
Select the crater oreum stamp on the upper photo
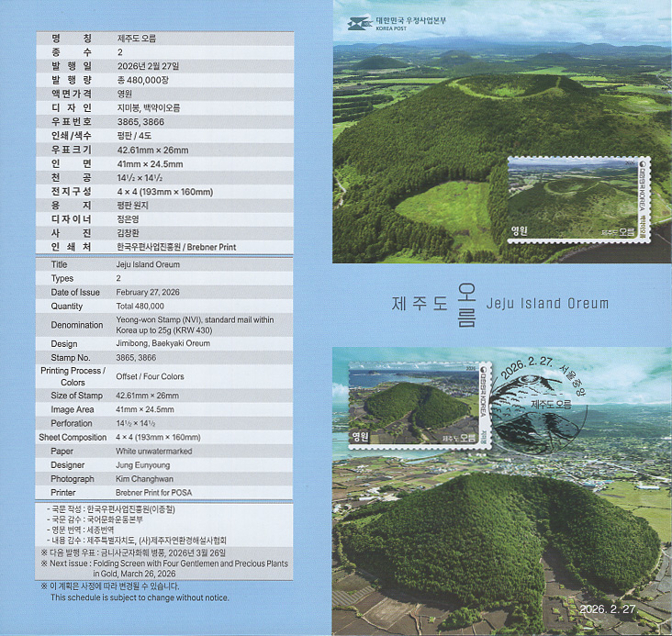[x=576, y=198]
